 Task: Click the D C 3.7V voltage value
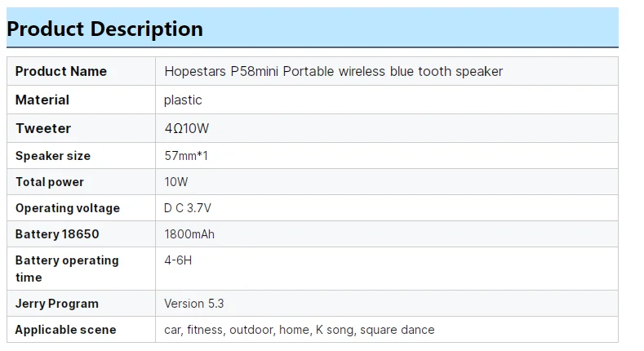pyautogui.click(x=188, y=208)
